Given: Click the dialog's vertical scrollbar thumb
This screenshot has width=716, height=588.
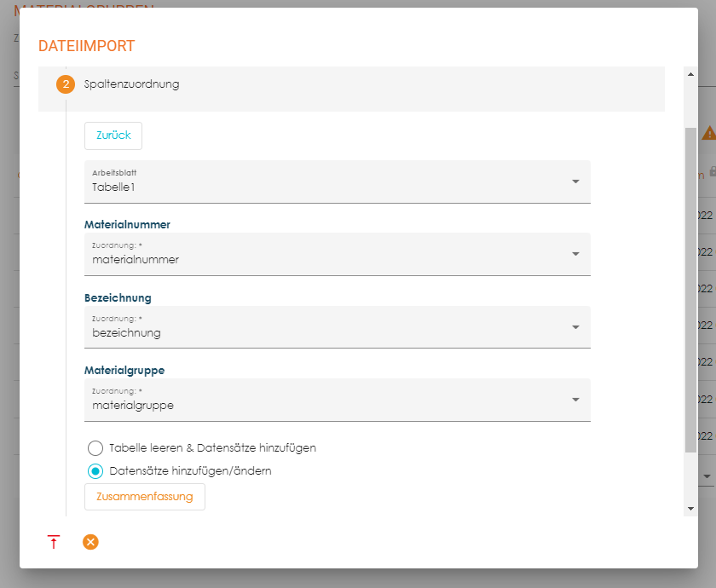Looking at the screenshot, I should click(690, 290).
